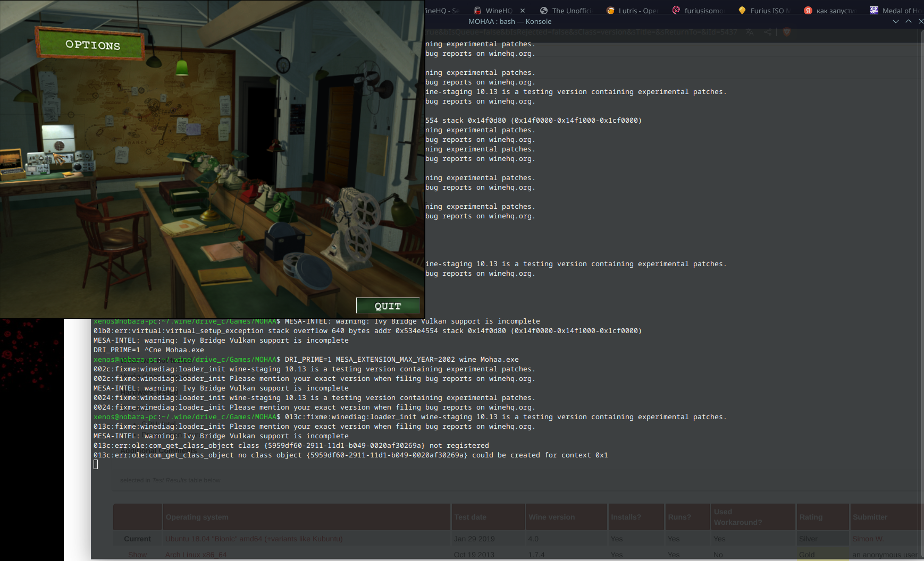Switch to the как запустить browser tab
924x561 pixels.
[x=830, y=11]
